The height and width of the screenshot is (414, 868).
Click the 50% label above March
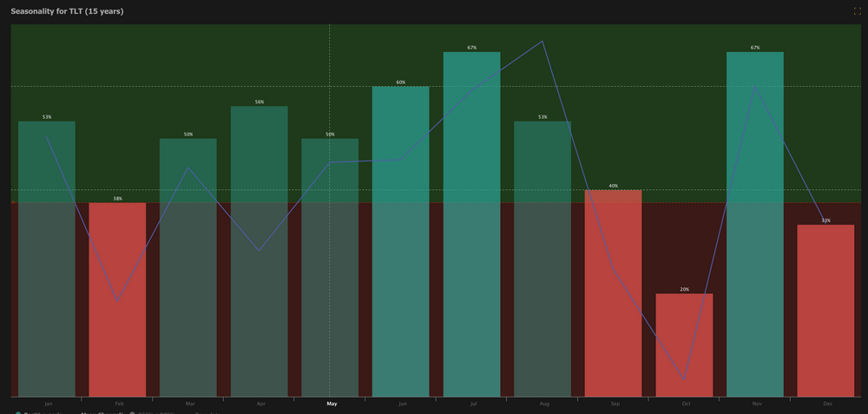point(188,135)
